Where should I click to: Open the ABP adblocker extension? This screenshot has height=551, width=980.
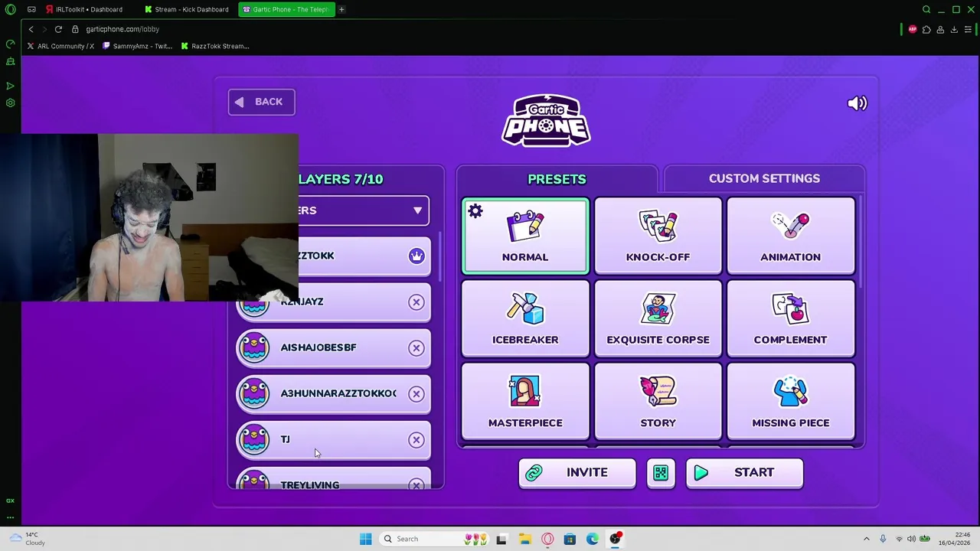(x=913, y=29)
